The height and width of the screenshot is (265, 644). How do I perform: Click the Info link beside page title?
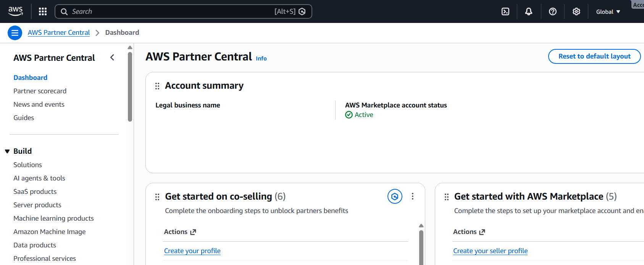click(261, 59)
